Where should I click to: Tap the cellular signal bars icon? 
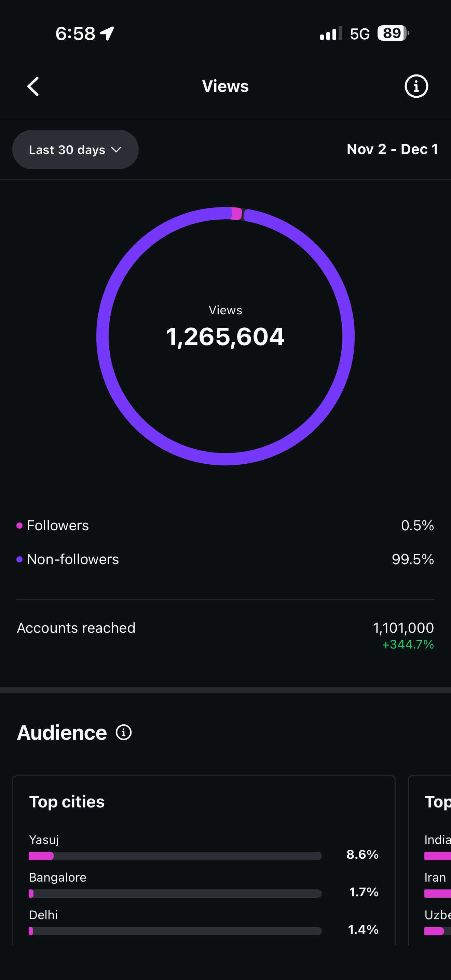[x=331, y=33]
